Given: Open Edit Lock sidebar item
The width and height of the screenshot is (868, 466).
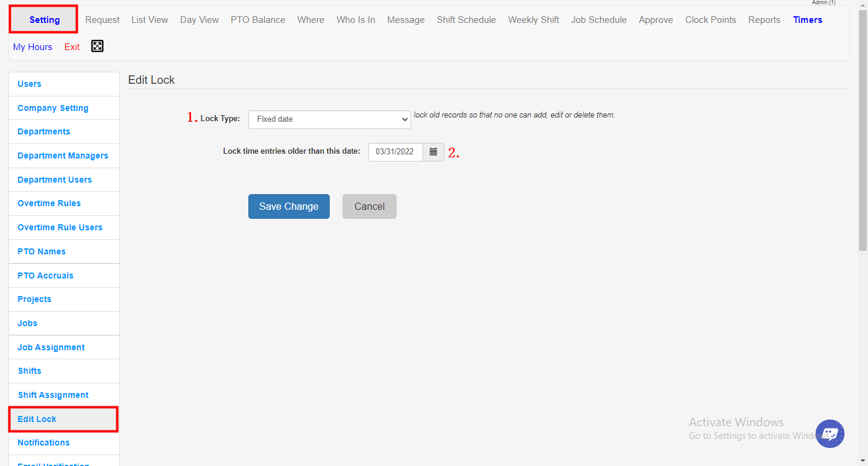Looking at the screenshot, I should point(37,419).
